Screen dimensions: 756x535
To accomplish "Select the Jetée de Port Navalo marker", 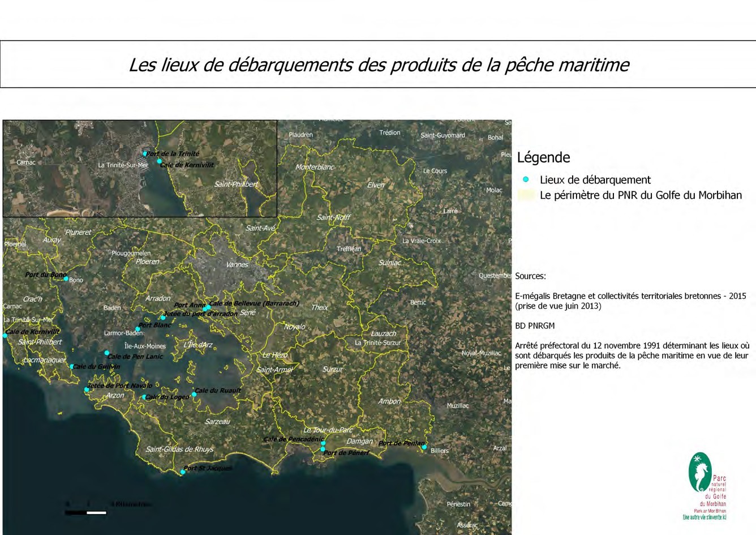I will pyautogui.click(x=87, y=390).
